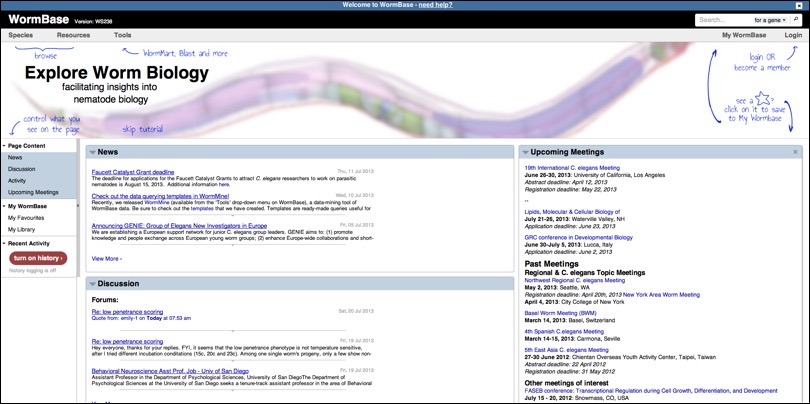Viewport: 810px width, 404px height.
Task: Open My Favourites in sidebar
Action: 26,218
